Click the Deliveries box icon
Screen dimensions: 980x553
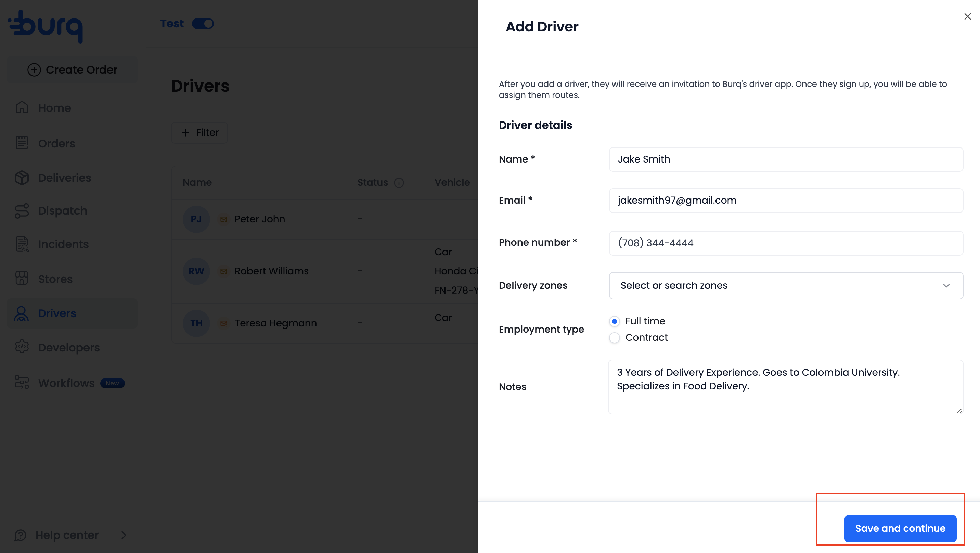pos(22,178)
